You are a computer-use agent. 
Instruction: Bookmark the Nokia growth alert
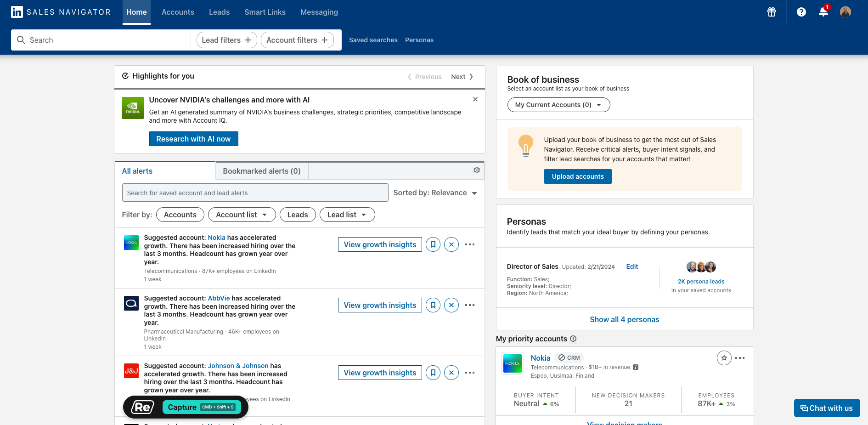tap(433, 244)
